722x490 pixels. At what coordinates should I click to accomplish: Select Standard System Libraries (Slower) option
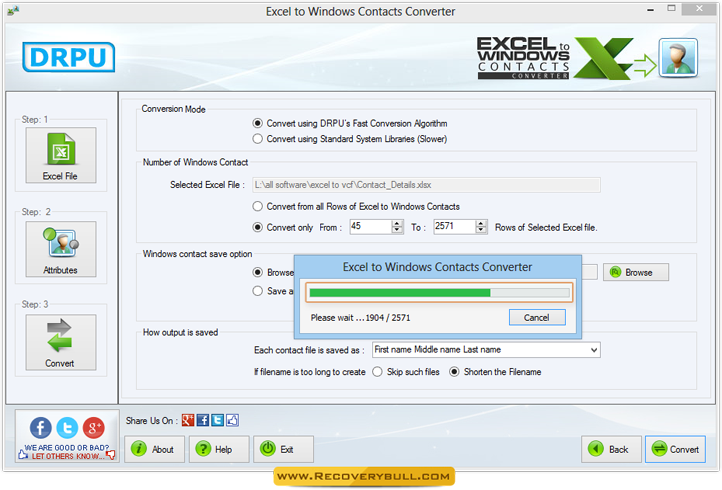pos(257,139)
